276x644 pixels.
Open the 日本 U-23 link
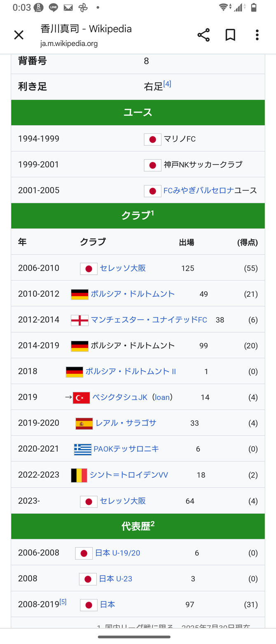[x=115, y=578]
